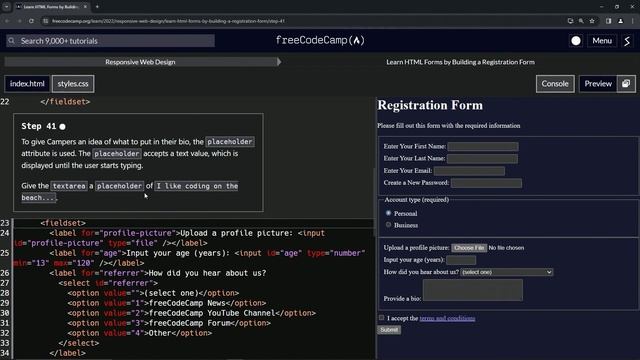This screenshot has height=360, width=640.
Task: Click the age label code on line 25
Action: 189,258
